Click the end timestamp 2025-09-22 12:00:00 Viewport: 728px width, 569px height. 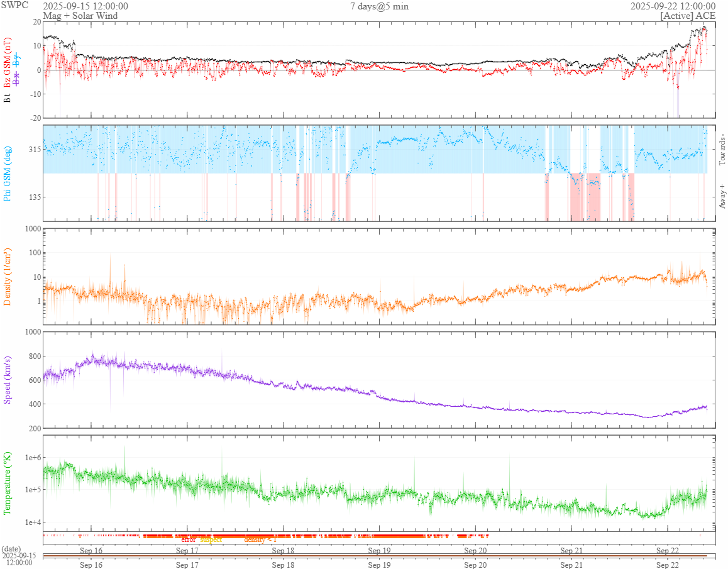(x=673, y=6)
